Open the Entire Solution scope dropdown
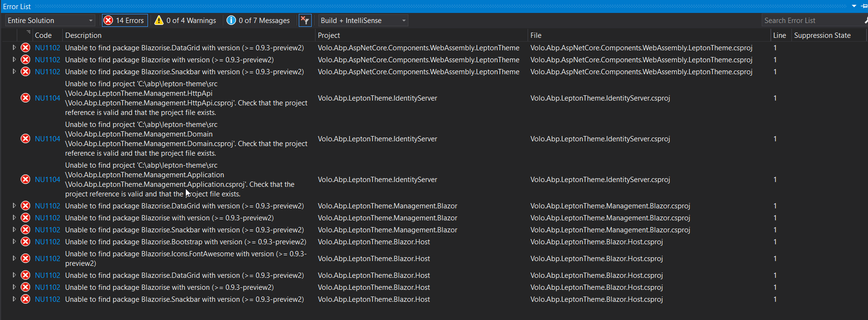Viewport: 868px width, 320px height. pos(50,21)
